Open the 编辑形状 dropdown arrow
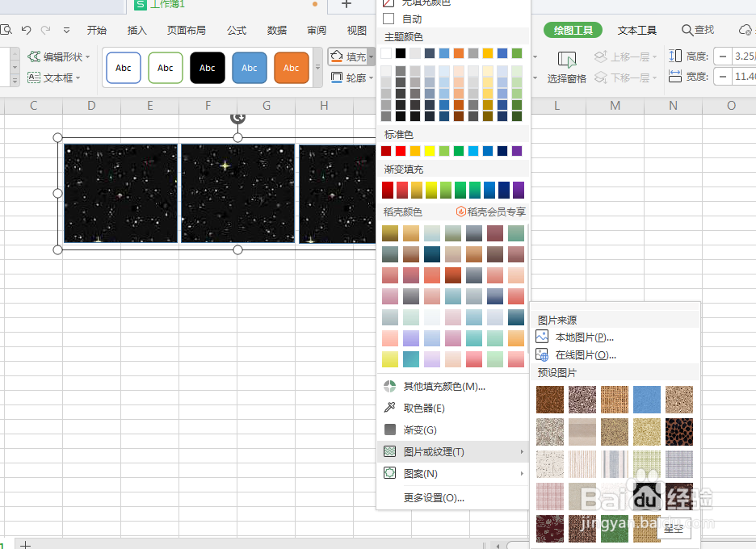 click(x=88, y=57)
